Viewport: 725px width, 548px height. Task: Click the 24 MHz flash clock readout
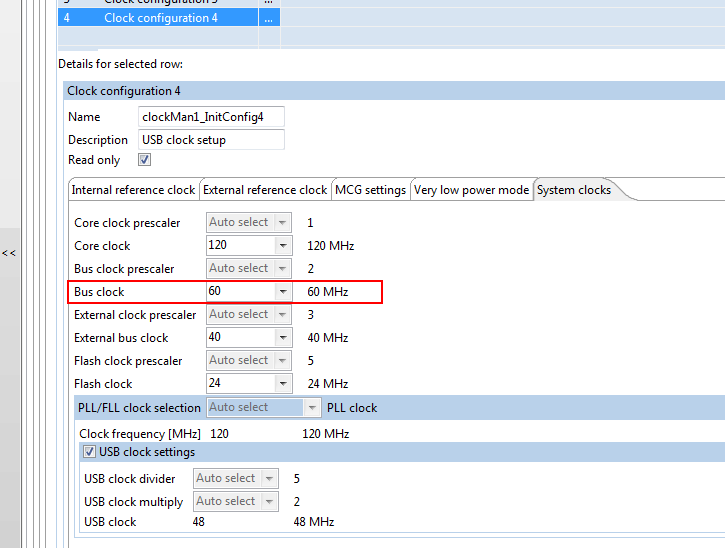[x=328, y=384]
